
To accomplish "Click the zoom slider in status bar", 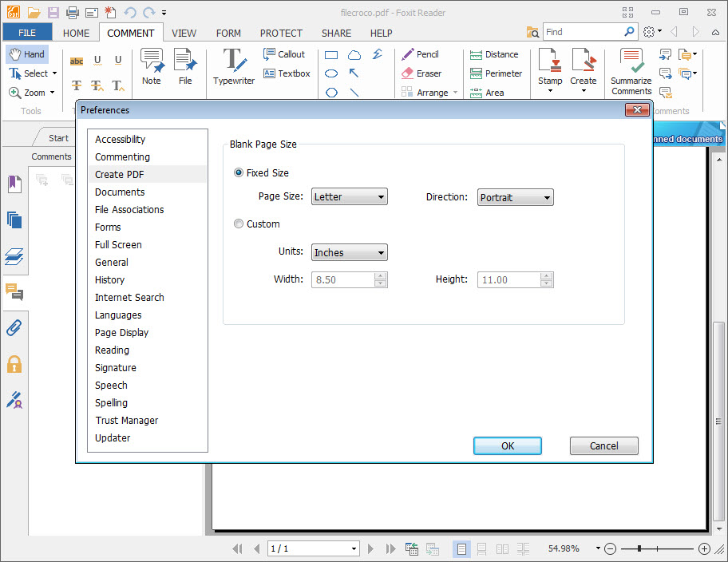I will (x=639, y=548).
